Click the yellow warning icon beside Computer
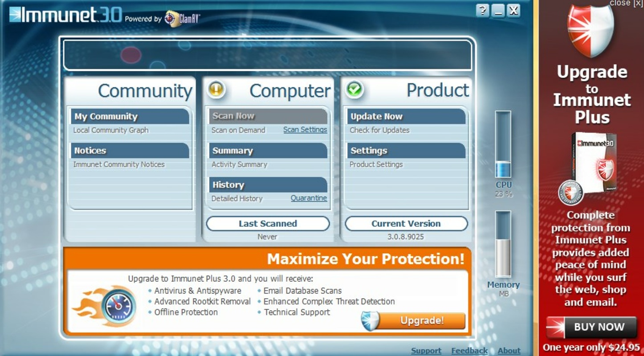The height and width of the screenshot is (356, 644). coord(216,89)
